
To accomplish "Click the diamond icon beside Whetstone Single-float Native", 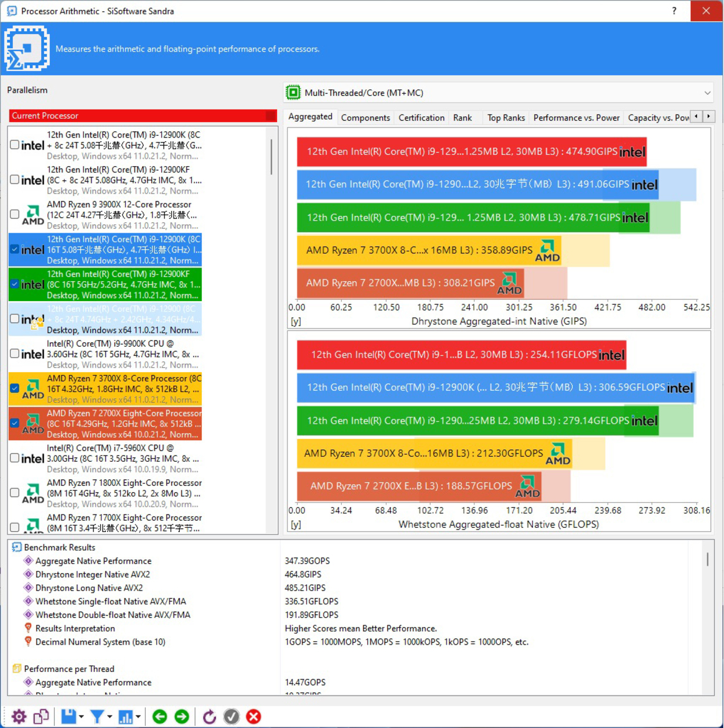I will [29, 601].
